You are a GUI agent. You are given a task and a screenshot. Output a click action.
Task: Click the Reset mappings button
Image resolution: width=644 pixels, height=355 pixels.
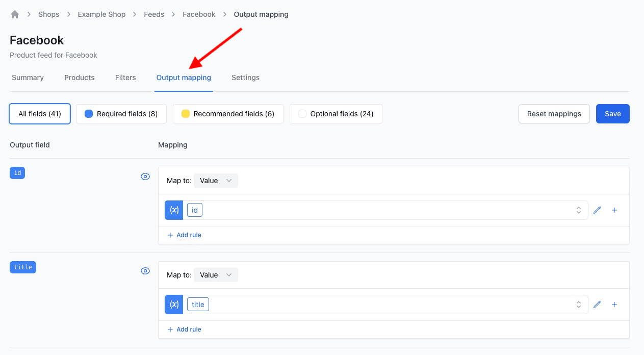coord(554,114)
